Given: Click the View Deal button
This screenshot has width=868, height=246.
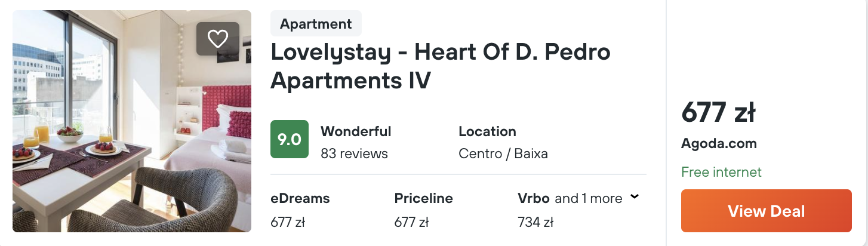Looking at the screenshot, I should pyautogui.click(x=766, y=211).
